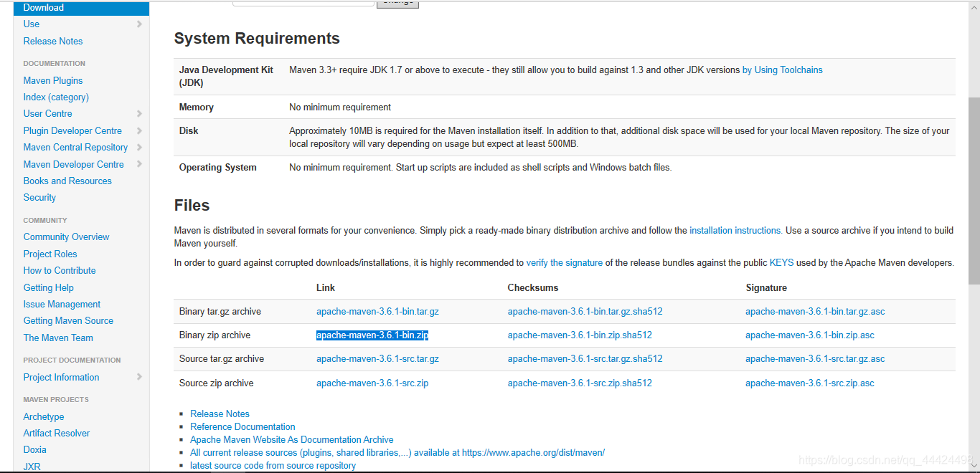Open Maven Plugins page
Image resolution: width=980 pixels, height=473 pixels.
pos(53,81)
